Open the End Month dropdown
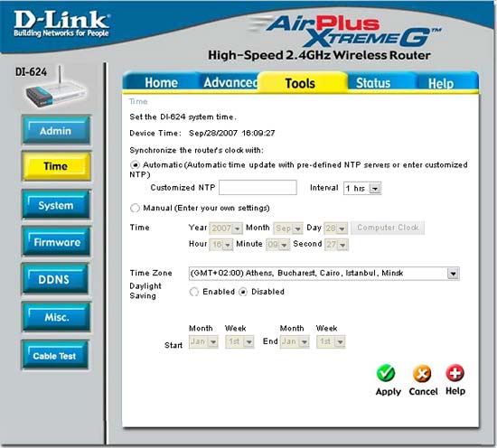The height and width of the screenshot is (448, 497). pyautogui.click(x=295, y=341)
